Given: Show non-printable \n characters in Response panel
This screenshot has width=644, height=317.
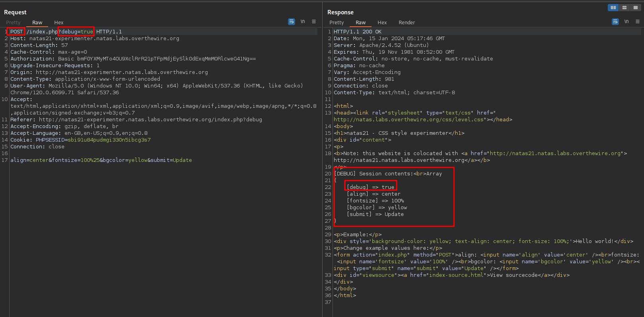Looking at the screenshot, I should coord(626,21).
